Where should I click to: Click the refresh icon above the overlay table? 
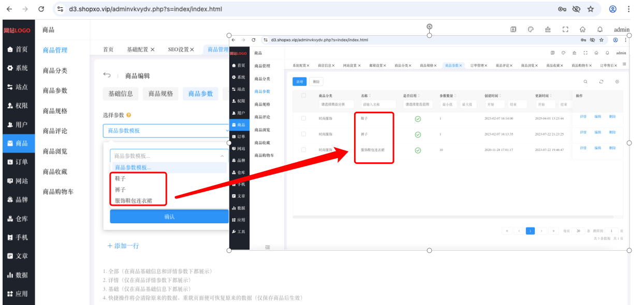[x=601, y=82]
